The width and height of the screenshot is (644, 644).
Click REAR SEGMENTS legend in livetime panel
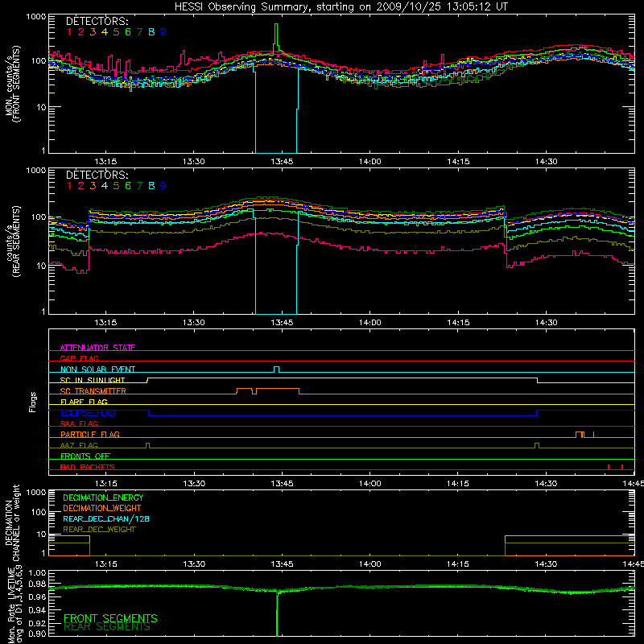[x=107, y=627]
